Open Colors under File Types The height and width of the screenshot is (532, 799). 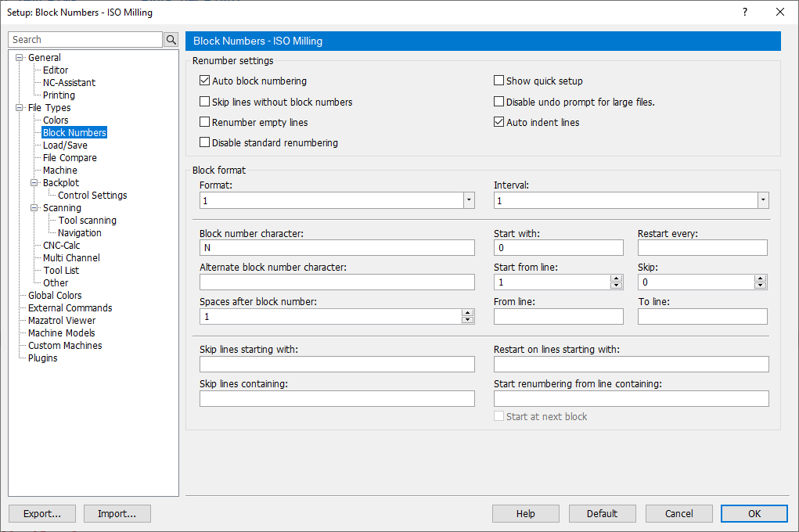(56, 120)
